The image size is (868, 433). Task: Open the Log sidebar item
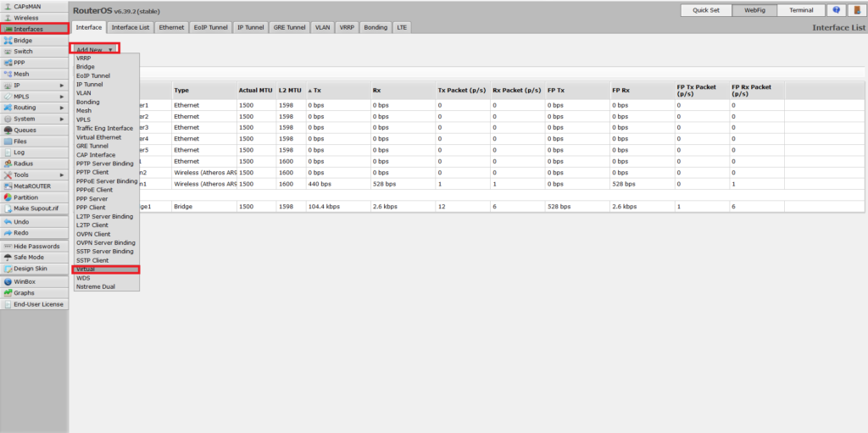pyautogui.click(x=34, y=153)
